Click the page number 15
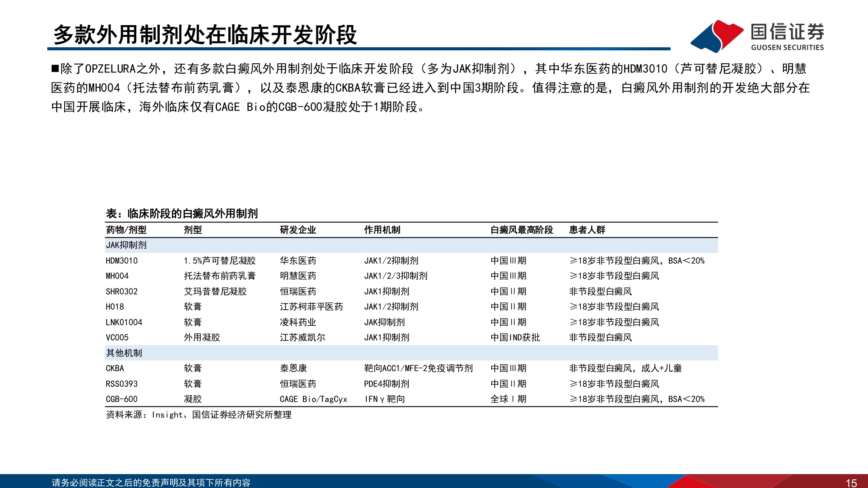 [x=851, y=483]
